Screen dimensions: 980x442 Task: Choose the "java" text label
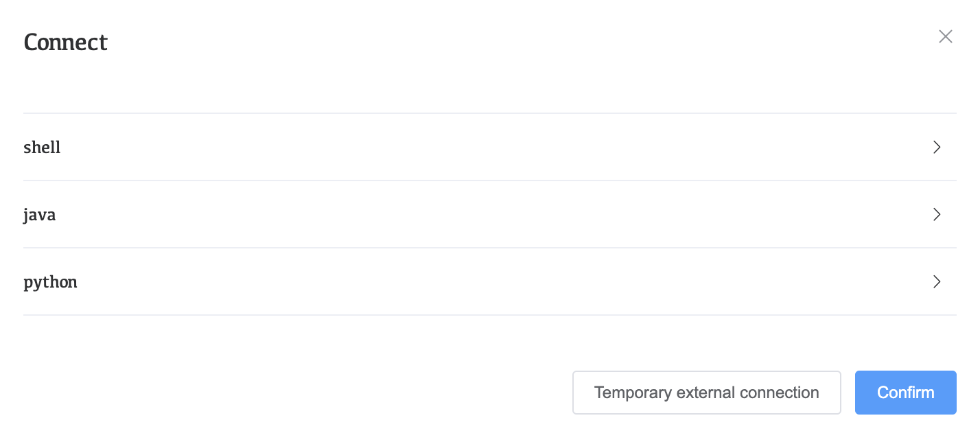pos(40,215)
